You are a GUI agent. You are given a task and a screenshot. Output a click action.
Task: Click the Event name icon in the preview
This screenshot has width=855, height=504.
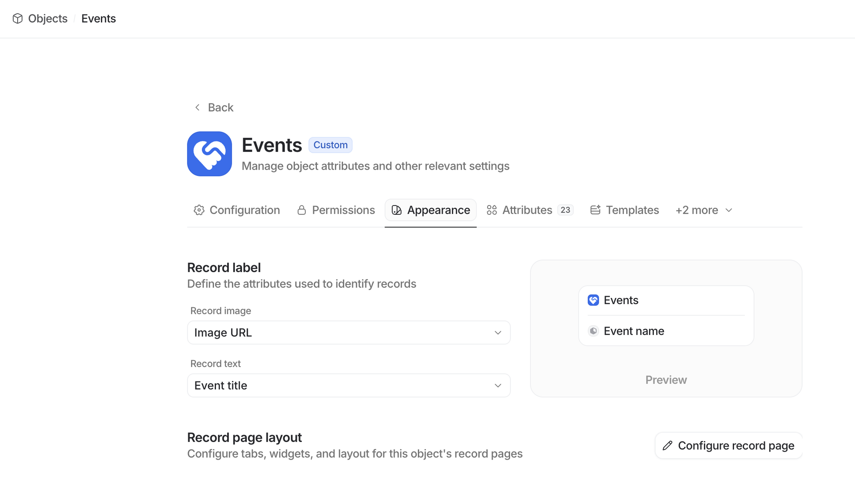click(593, 331)
